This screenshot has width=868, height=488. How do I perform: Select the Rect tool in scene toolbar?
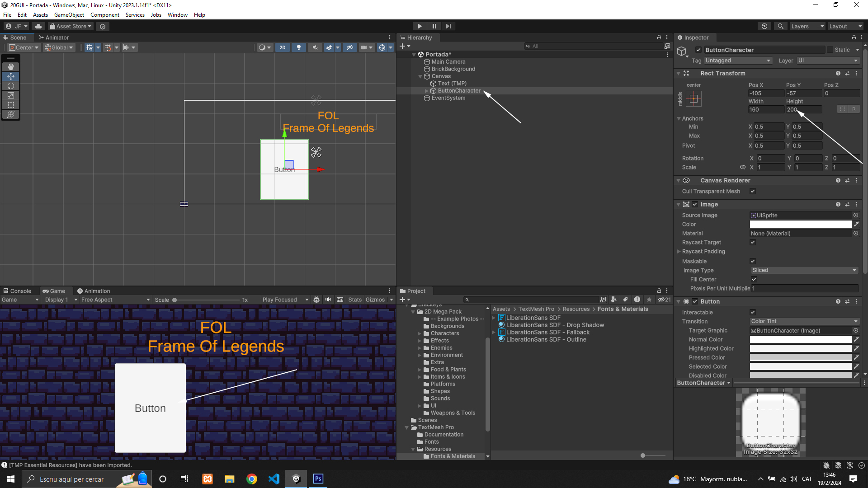point(11,105)
